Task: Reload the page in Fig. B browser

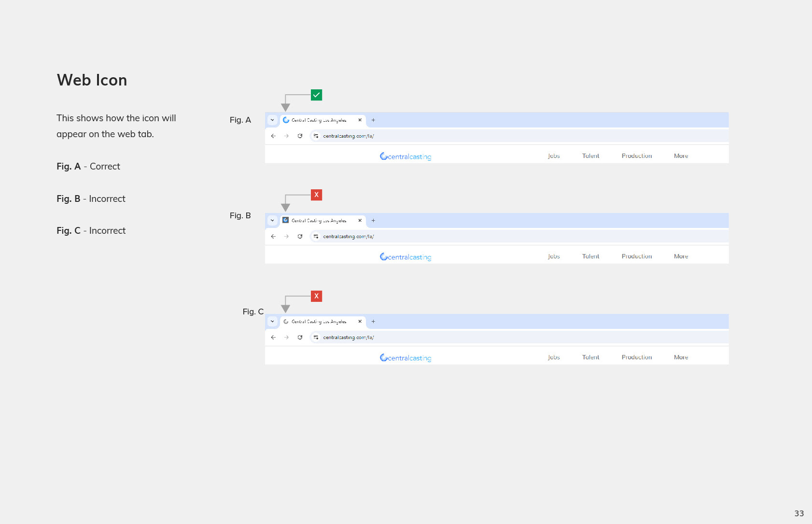Action: click(x=300, y=237)
